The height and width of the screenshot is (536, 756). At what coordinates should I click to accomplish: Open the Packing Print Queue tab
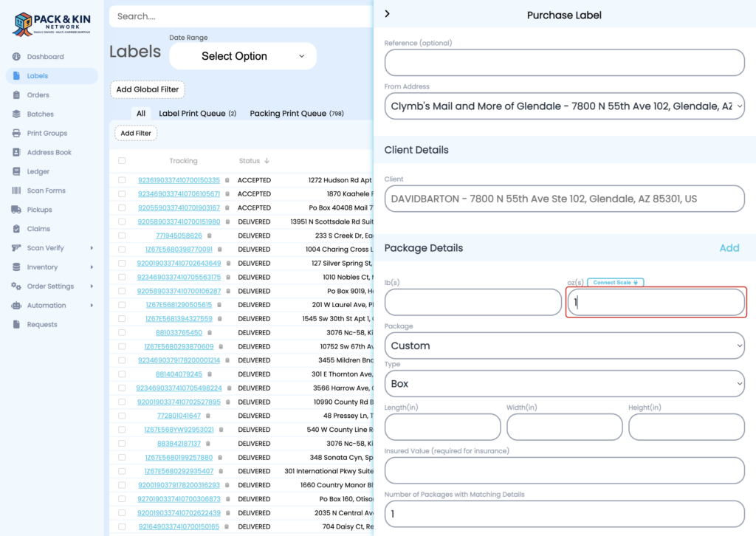[x=296, y=114]
